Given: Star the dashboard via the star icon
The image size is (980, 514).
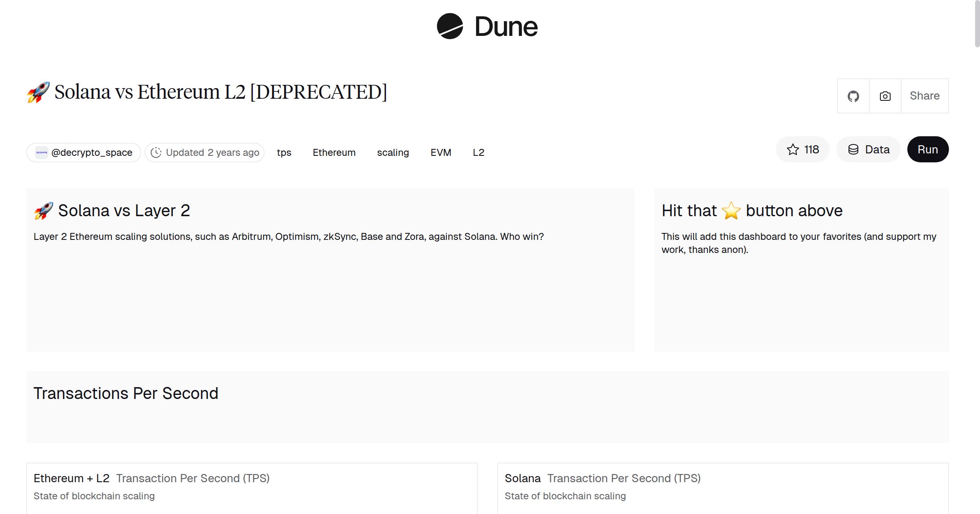Looking at the screenshot, I should click(793, 149).
